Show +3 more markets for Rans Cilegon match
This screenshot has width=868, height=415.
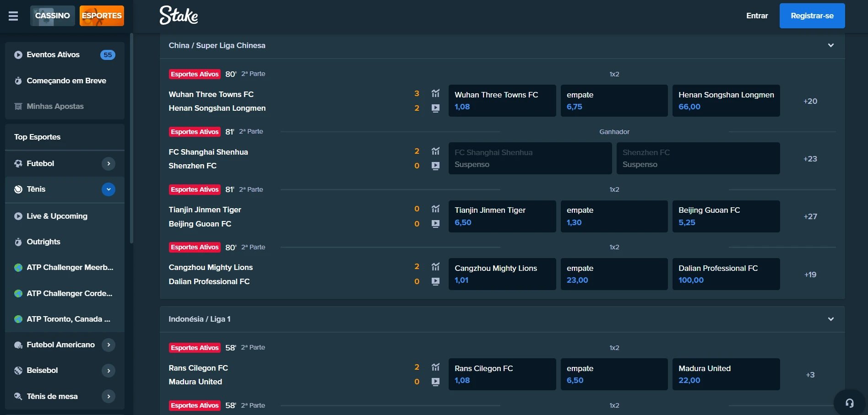point(810,375)
